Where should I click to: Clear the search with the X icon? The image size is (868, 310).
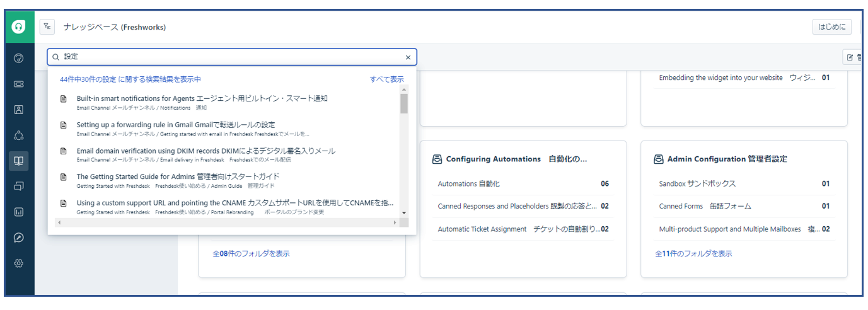[x=408, y=57]
